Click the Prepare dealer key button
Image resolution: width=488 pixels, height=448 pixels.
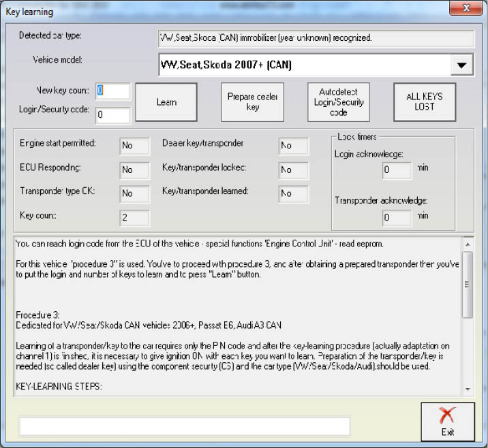pyautogui.click(x=252, y=102)
